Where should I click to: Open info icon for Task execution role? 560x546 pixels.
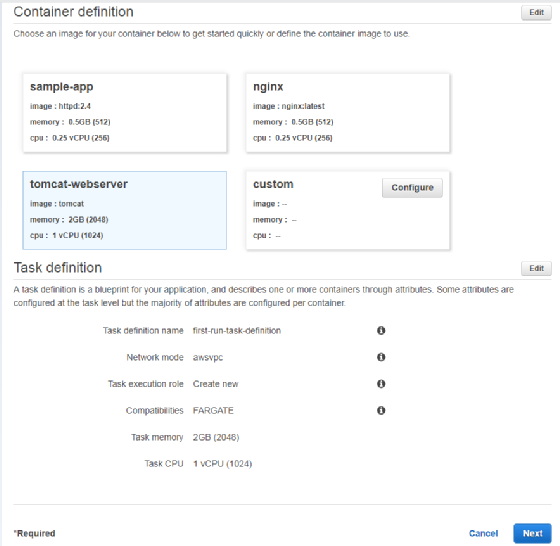pyautogui.click(x=381, y=384)
